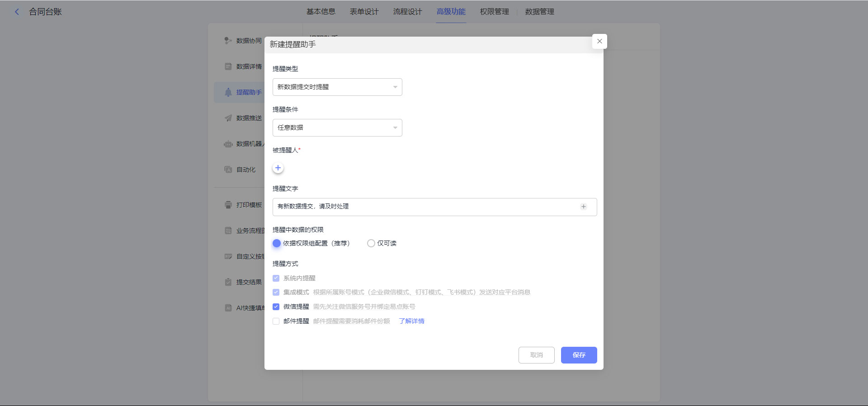
Task: Click the 自动化 sidebar icon
Action: tap(228, 170)
